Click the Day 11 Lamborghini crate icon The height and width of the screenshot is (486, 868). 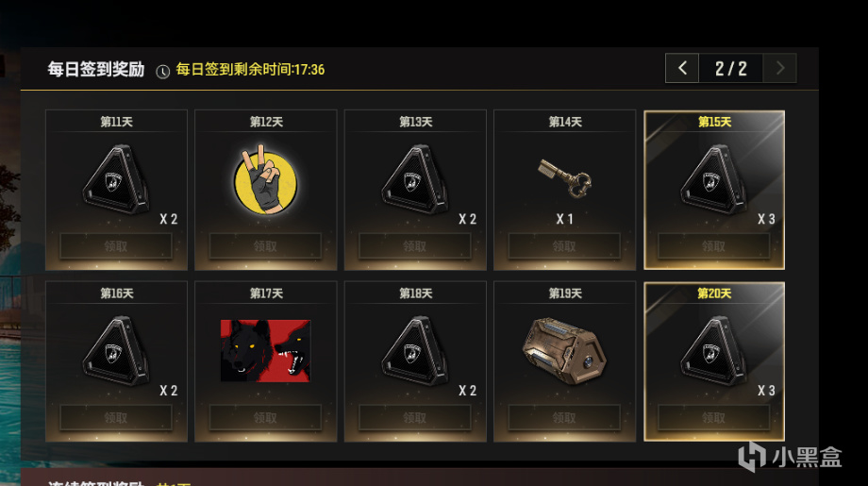pyautogui.click(x=116, y=179)
